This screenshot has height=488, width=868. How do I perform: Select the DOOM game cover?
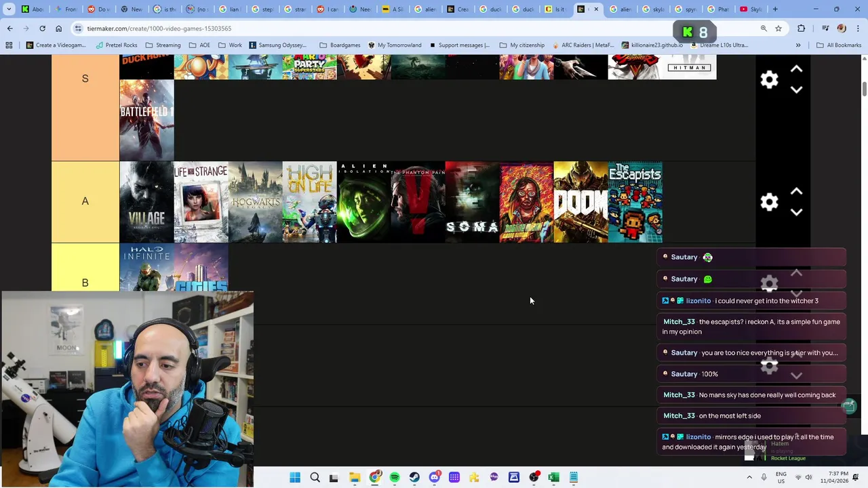tap(580, 202)
